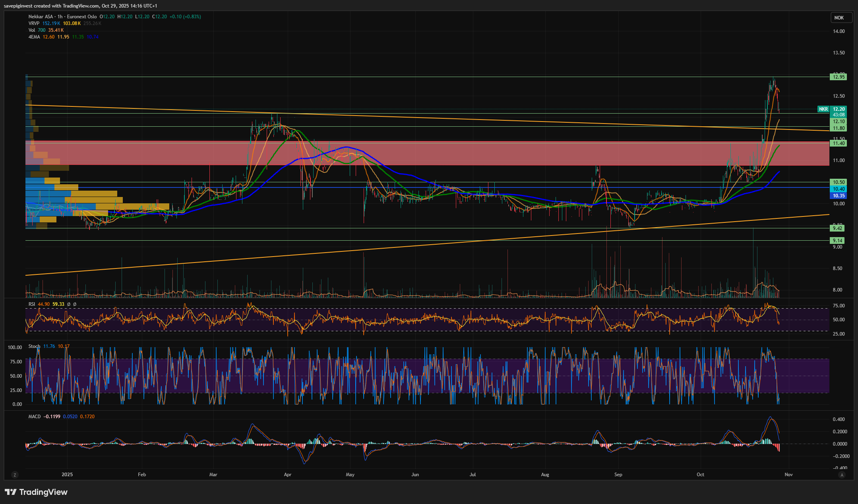Select the 11.40 horizontal line label

pos(838,143)
